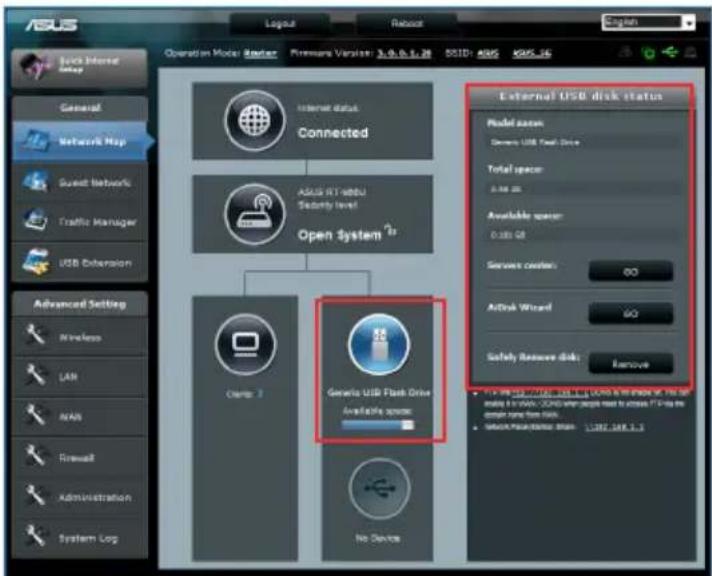
Task: Click the Network Place share address link
Action: 614,427
